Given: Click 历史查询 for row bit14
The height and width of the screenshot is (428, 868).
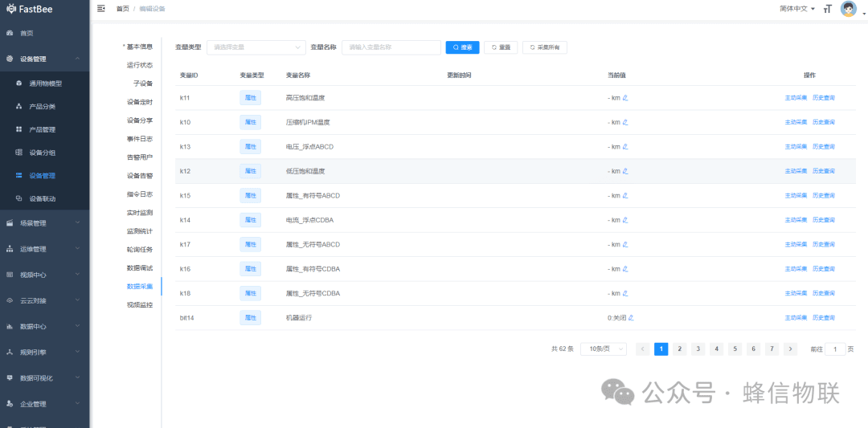Looking at the screenshot, I should (823, 317).
